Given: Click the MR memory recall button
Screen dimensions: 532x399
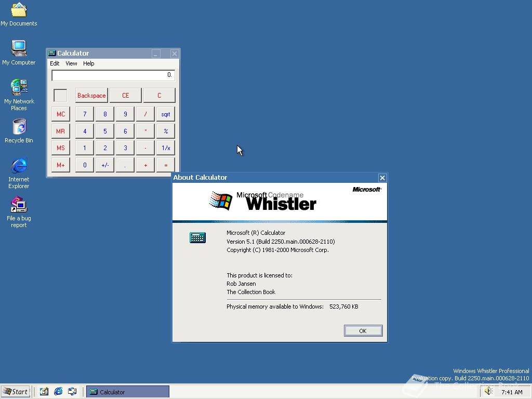Looking at the screenshot, I should (x=61, y=131).
